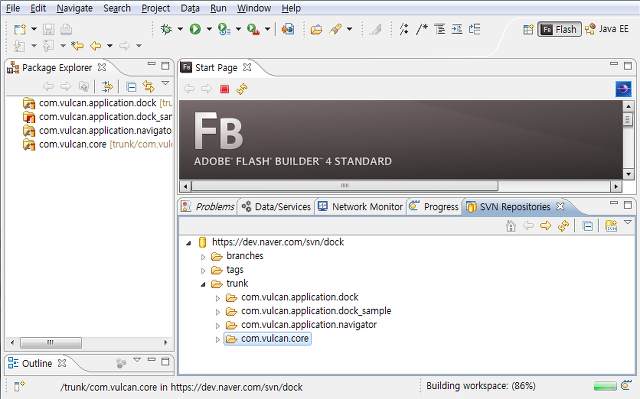Click Building workspace status text

[481, 386]
